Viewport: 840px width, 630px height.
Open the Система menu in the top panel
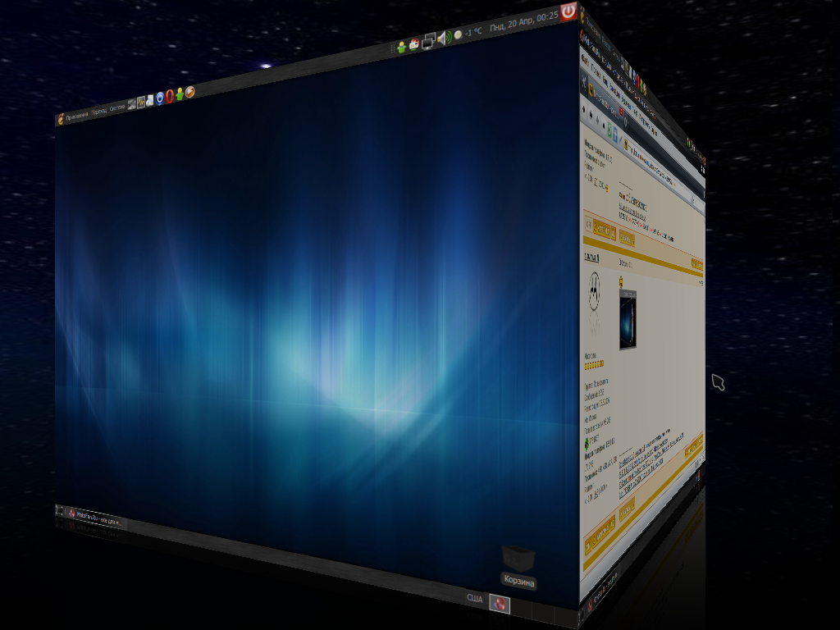coord(116,108)
